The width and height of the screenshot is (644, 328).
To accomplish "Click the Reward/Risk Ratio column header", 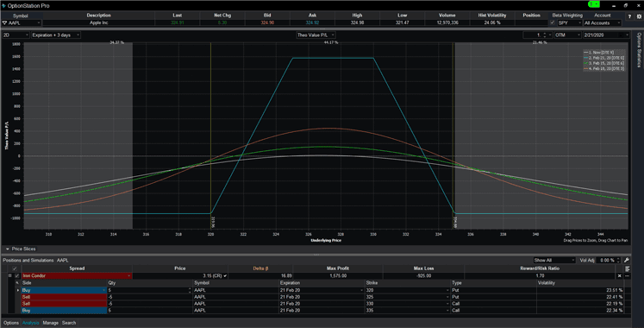I will pyautogui.click(x=540, y=268).
